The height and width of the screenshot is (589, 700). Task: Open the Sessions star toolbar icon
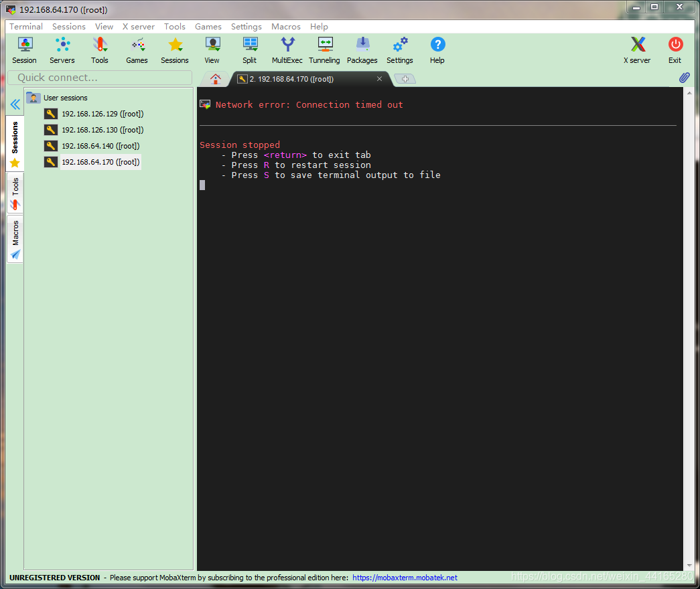[175, 50]
